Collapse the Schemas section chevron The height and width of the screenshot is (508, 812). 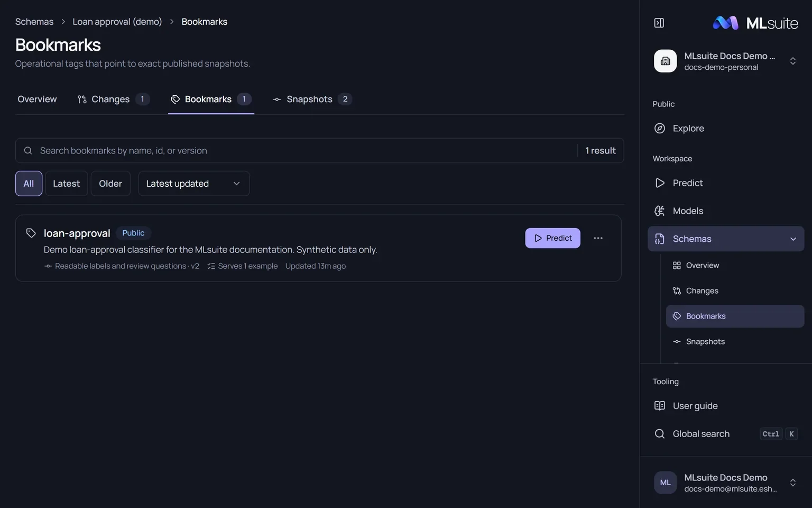coord(793,239)
